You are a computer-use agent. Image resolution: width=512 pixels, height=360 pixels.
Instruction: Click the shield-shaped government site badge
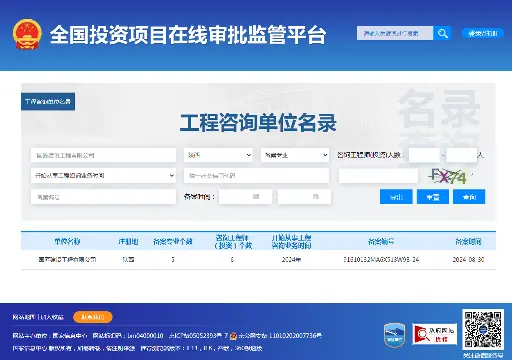(394, 335)
